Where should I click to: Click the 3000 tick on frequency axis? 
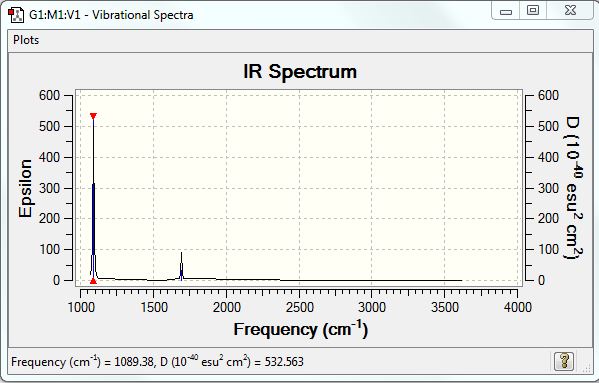point(372,307)
